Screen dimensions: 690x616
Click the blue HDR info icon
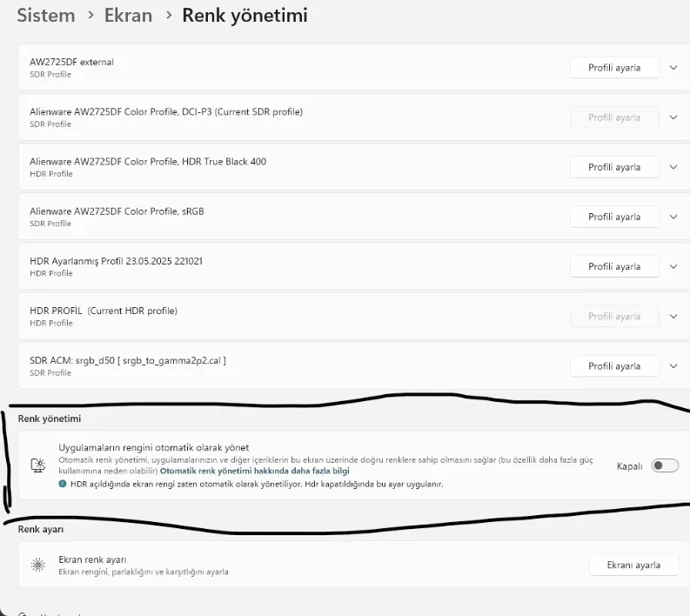click(63, 484)
